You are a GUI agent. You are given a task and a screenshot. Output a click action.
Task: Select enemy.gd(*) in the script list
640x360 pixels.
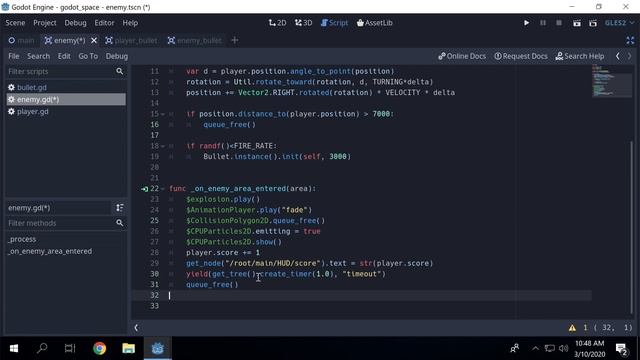[66, 99]
